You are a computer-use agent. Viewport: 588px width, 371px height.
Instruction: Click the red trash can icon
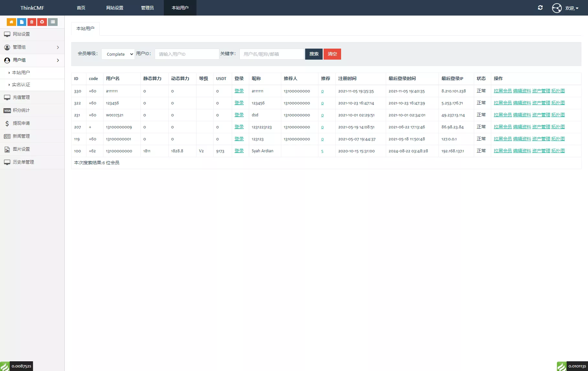click(x=32, y=22)
